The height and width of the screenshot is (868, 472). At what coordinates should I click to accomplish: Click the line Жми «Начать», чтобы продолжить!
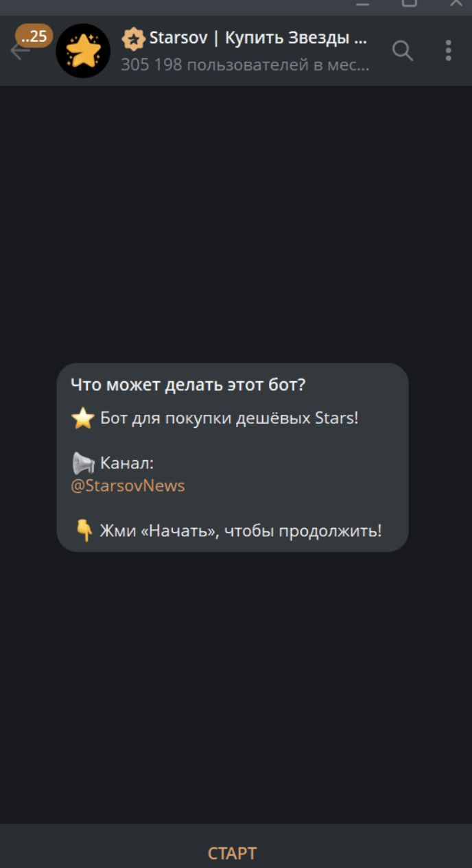[241, 531]
